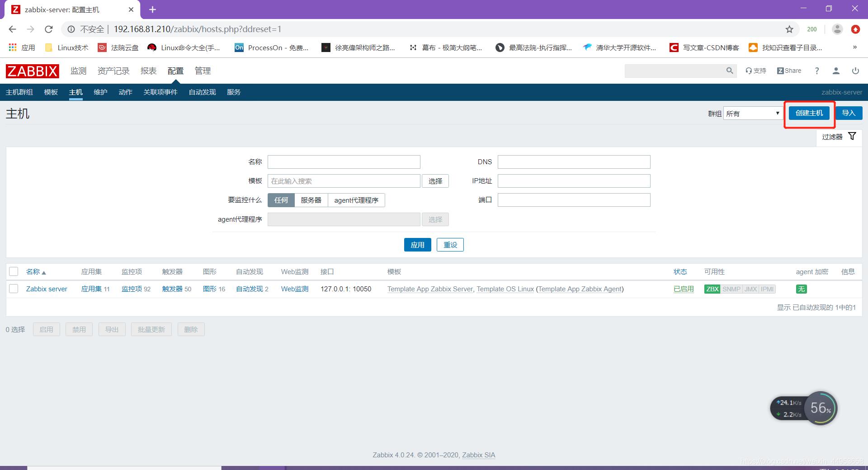868x470 pixels.
Task: Open Zabbix help question mark icon
Action: [817, 71]
